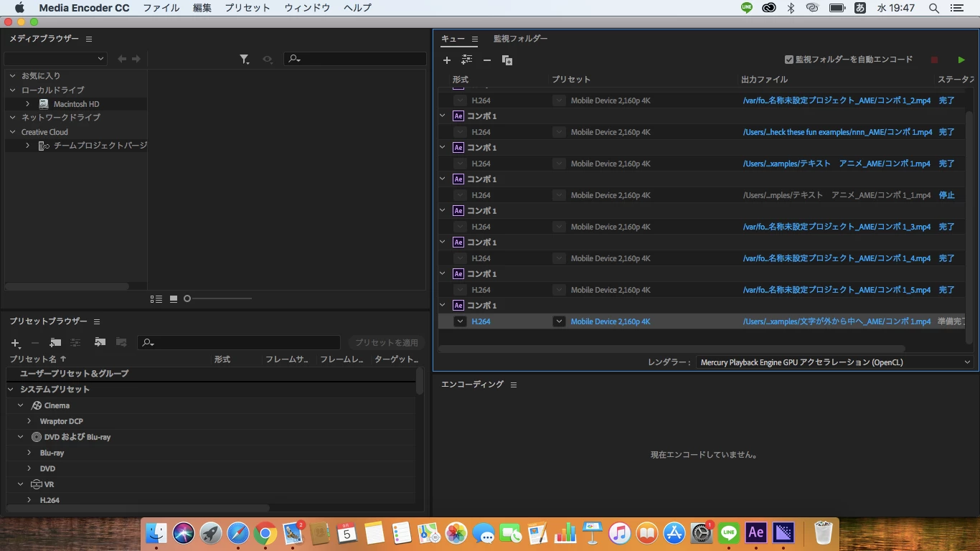Switch to the 監視フォルダー tab
The width and height of the screenshot is (980, 551).
(x=520, y=39)
